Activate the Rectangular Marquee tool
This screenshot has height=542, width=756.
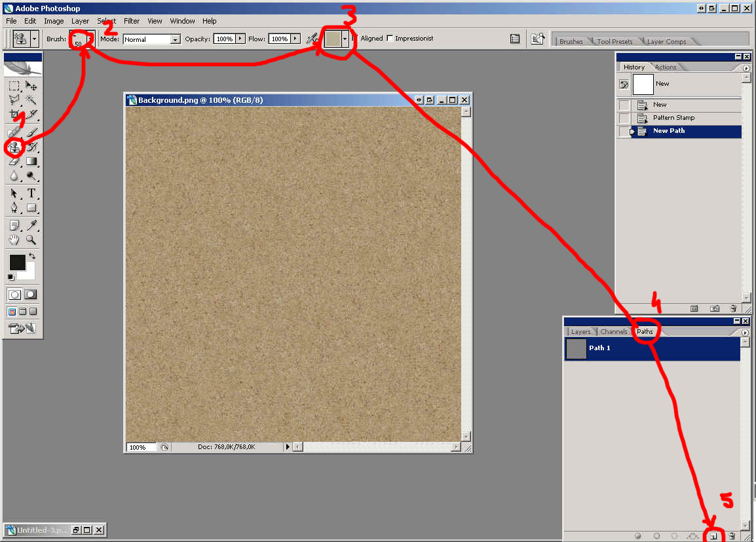14,86
